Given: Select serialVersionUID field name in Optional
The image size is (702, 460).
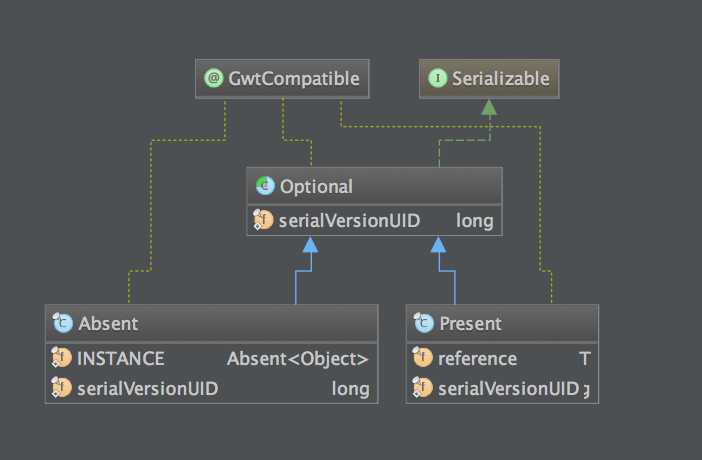Looking at the screenshot, I should [x=349, y=220].
